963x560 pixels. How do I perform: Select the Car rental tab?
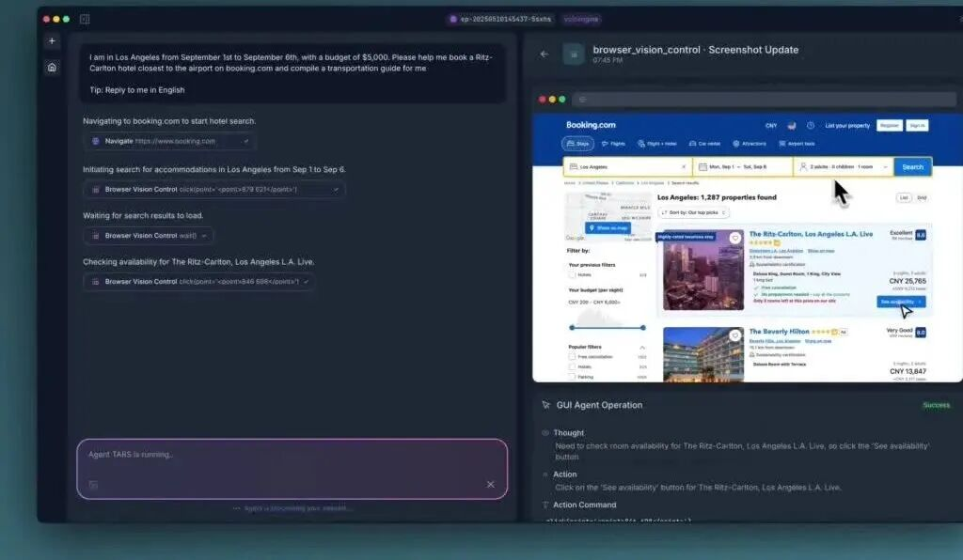(x=704, y=144)
